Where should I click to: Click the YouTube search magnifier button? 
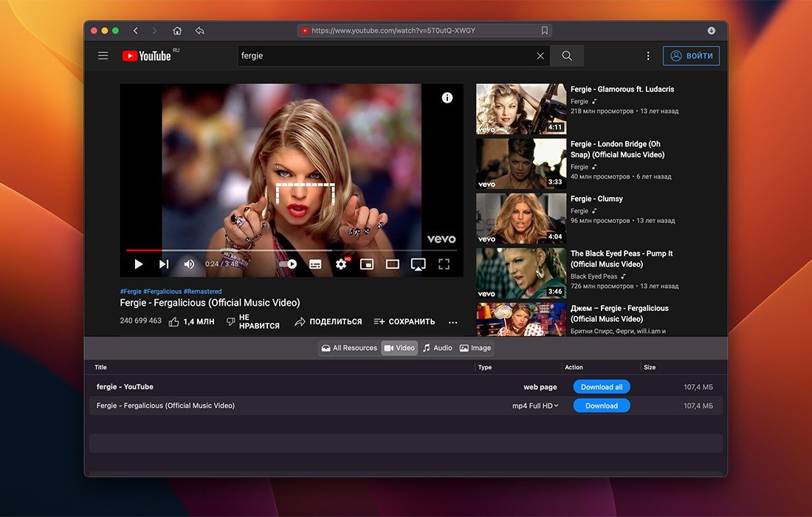[567, 56]
